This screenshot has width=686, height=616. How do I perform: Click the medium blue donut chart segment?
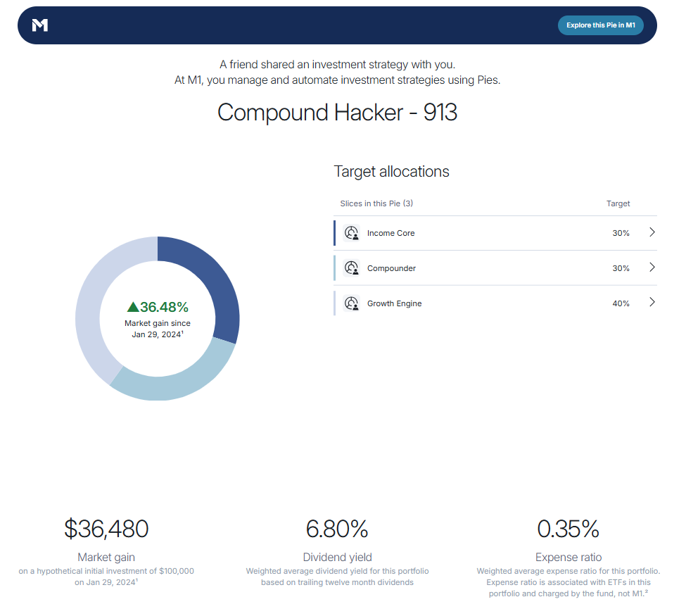176,380
